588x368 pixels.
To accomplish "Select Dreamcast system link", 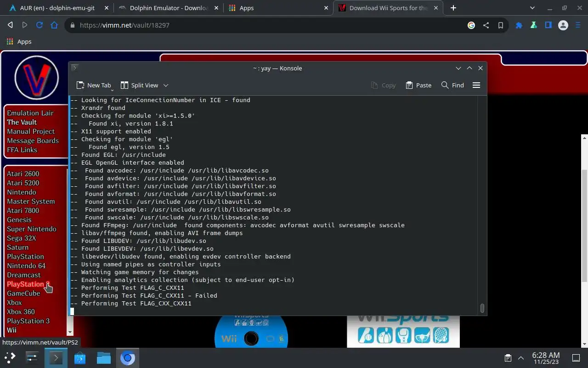I will pos(23,275).
